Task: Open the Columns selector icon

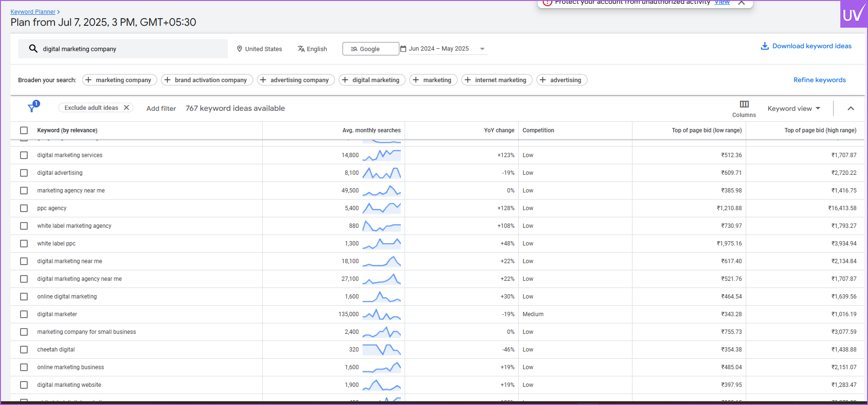Action: (x=744, y=104)
